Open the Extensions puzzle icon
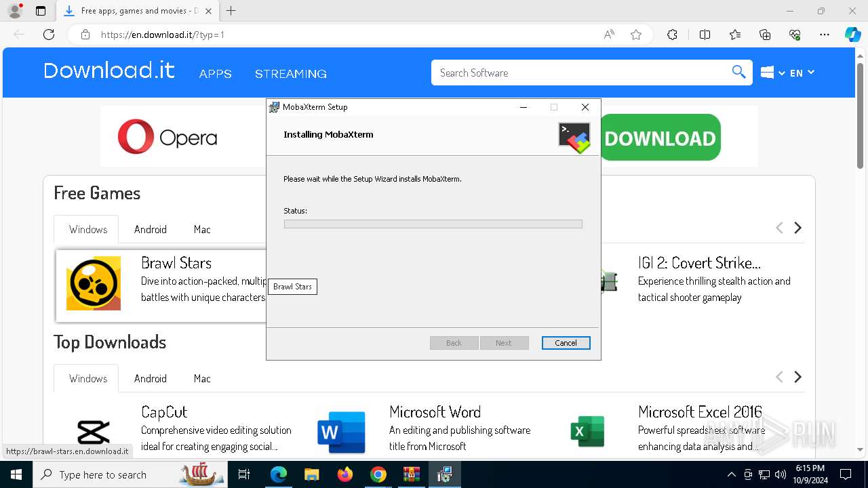Screen dimensions: 868x488 pos(672,35)
